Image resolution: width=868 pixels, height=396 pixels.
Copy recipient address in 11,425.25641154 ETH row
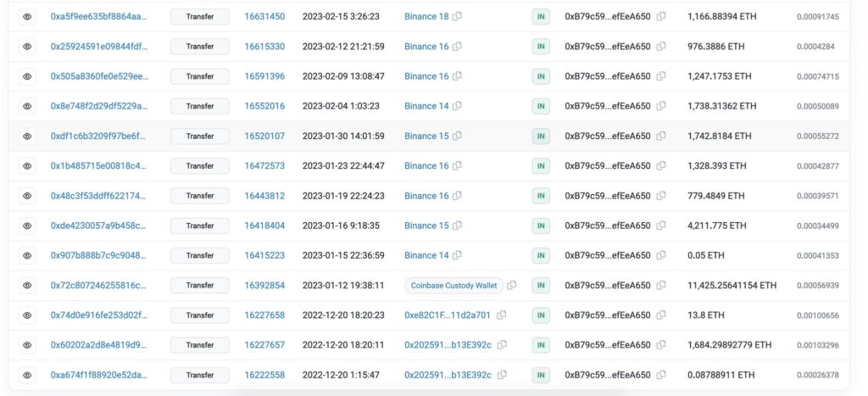point(661,285)
